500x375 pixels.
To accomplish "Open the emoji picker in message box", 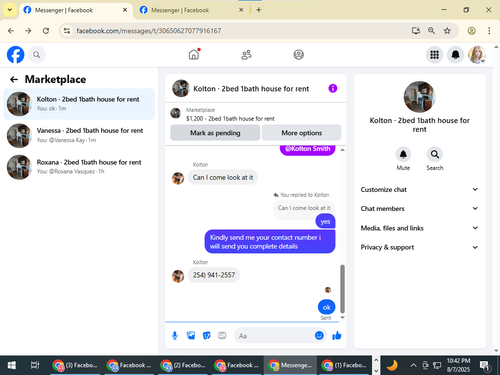I will tap(319, 335).
